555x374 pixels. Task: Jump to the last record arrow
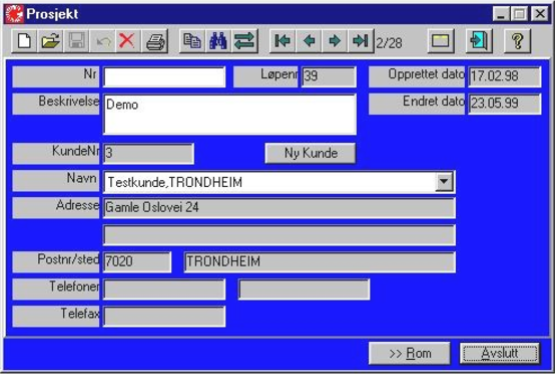pos(361,41)
